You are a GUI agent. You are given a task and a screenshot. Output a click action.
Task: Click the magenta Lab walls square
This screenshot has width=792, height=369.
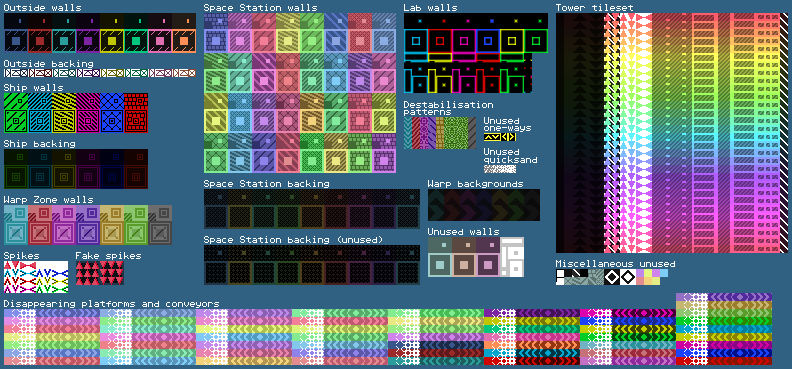[x=464, y=41]
